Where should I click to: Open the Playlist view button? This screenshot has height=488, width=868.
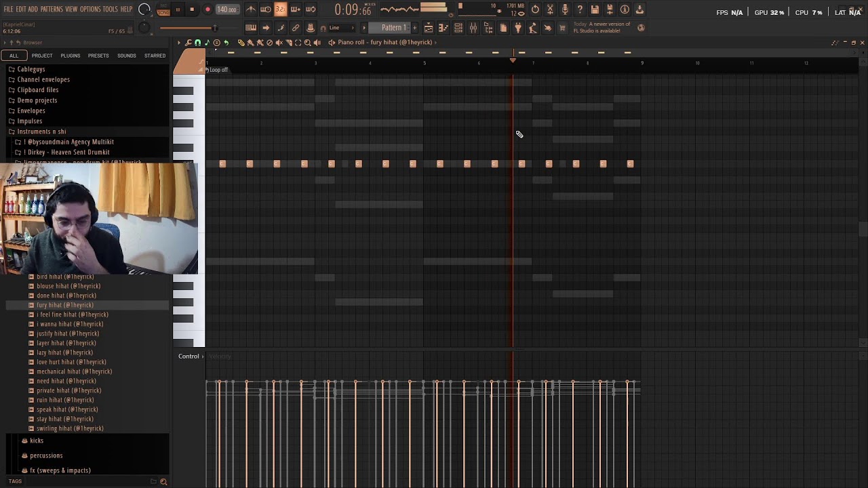click(x=429, y=28)
